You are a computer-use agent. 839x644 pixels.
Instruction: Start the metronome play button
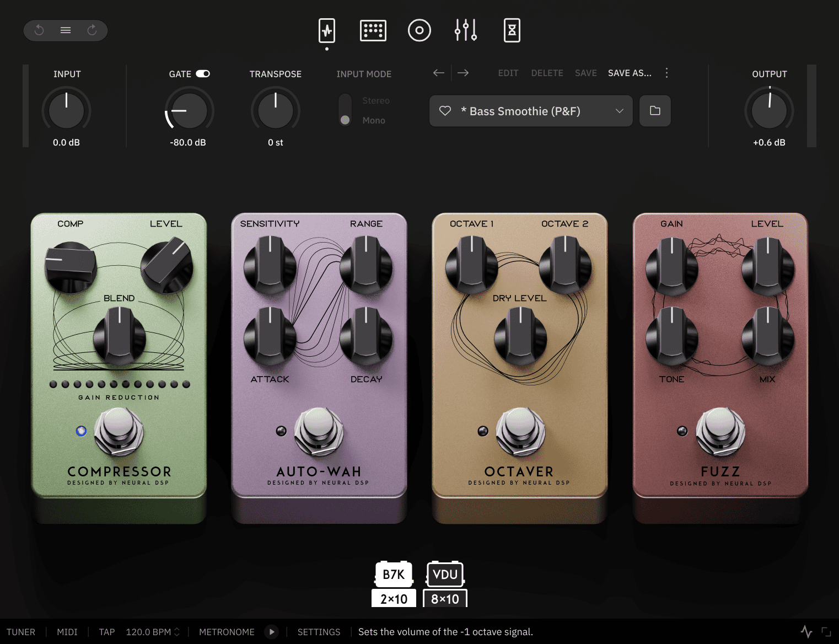tap(272, 632)
